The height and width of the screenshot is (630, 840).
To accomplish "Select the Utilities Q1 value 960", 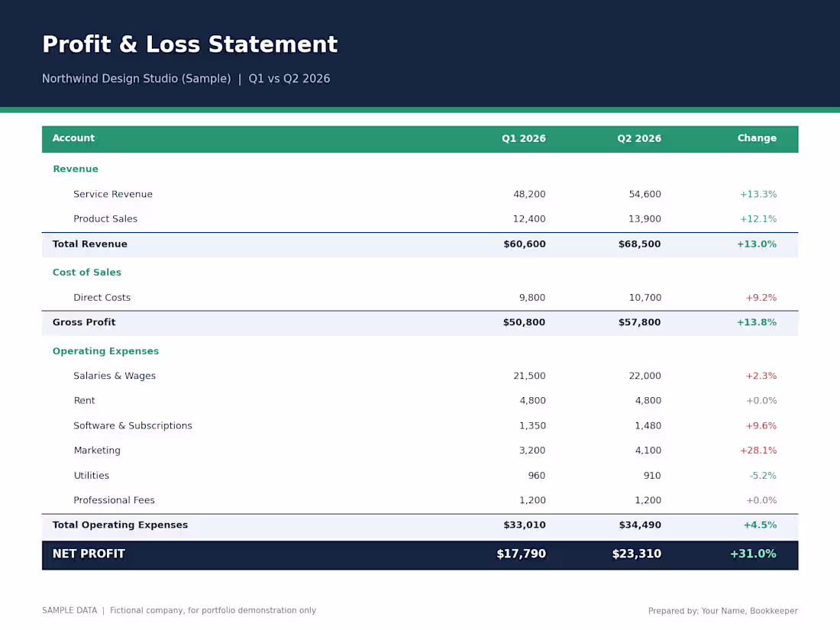I will click(536, 475).
